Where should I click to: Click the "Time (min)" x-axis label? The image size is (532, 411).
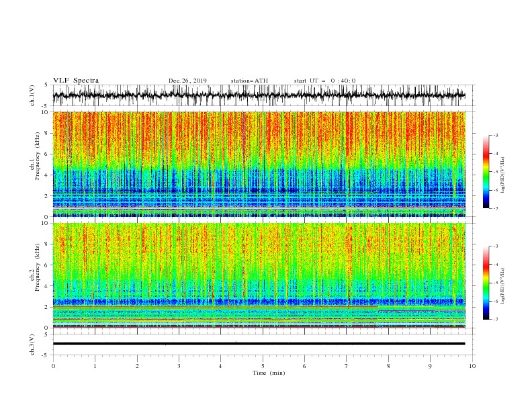(269, 373)
